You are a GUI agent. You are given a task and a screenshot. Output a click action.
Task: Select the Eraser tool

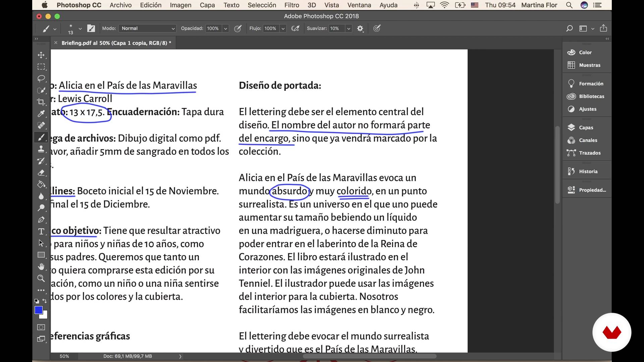pyautogui.click(x=41, y=173)
